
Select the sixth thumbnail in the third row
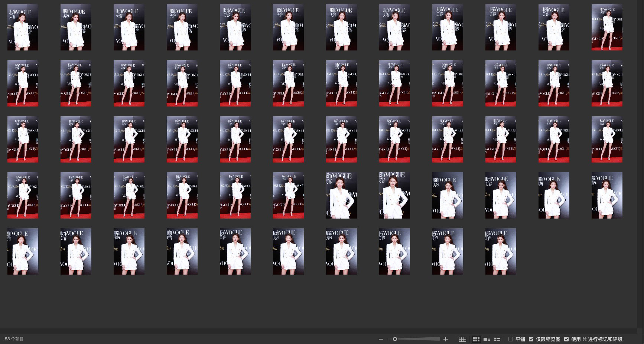pyautogui.click(x=288, y=139)
